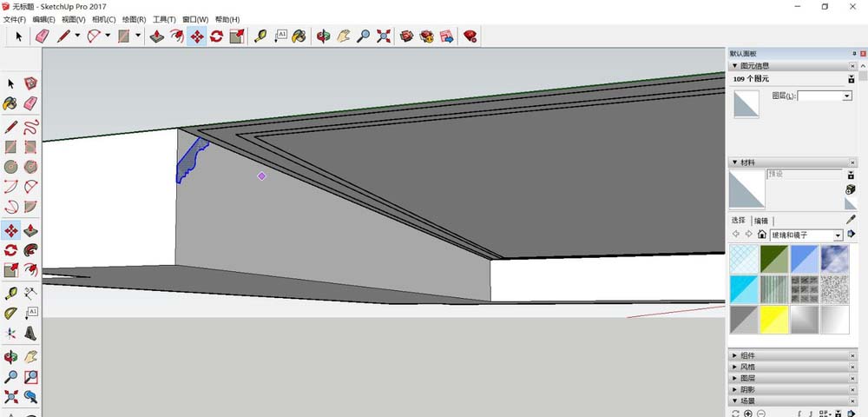Select the Eraser tool in top toolbar
Screen dimensions: 868x417
click(x=42, y=36)
